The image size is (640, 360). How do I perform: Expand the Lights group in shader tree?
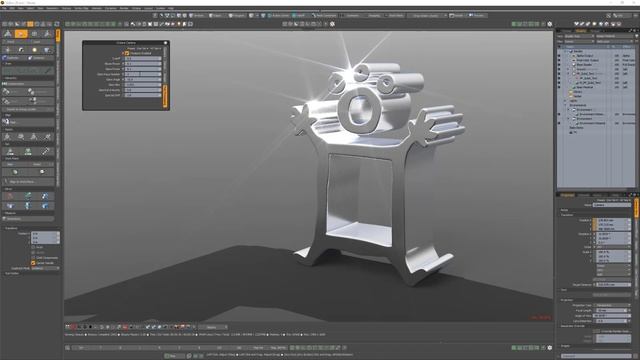566,100
